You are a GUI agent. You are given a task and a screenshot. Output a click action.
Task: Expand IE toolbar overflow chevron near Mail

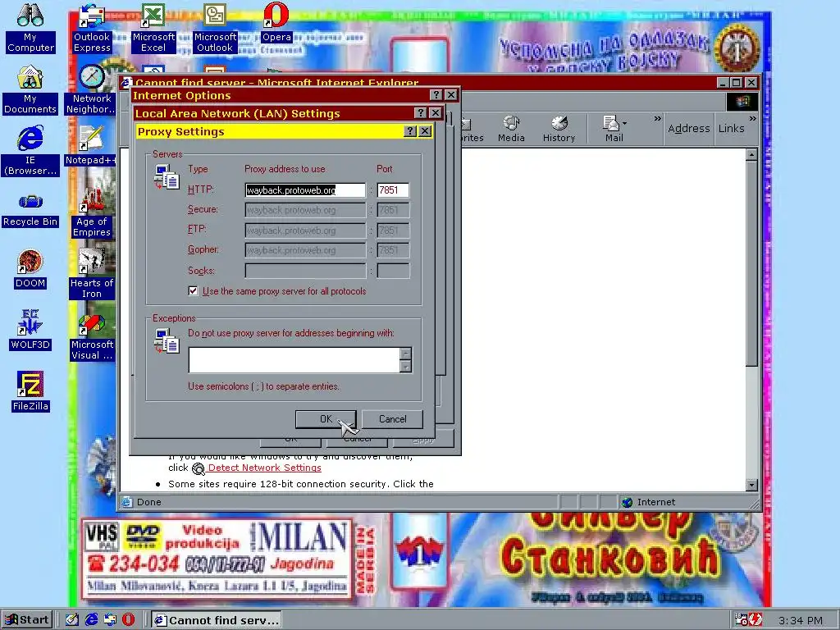point(657,118)
